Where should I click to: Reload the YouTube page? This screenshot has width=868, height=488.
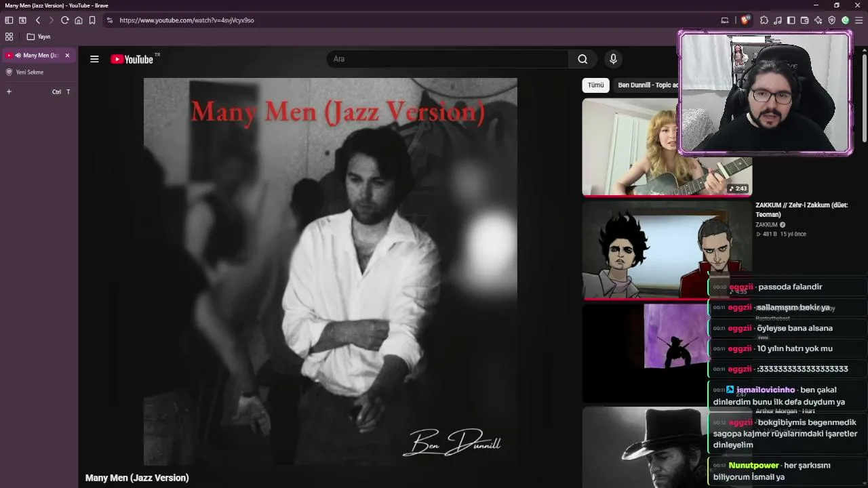click(x=65, y=20)
